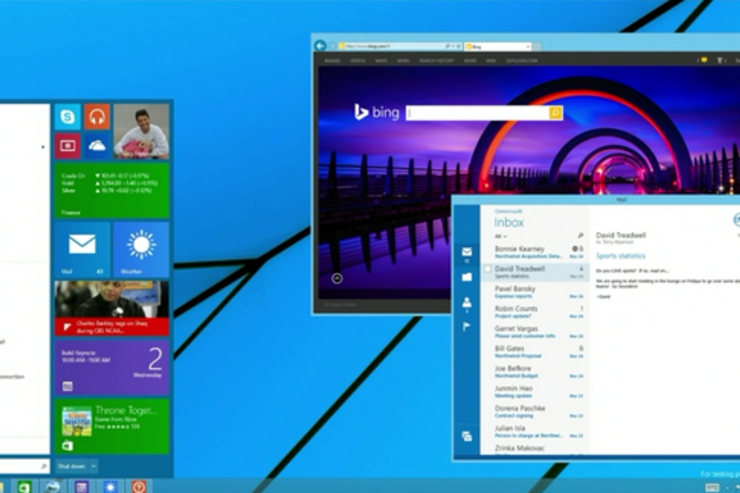
Task: Open IMAGES in Bing navigation bar
Action: pos(333,61)
